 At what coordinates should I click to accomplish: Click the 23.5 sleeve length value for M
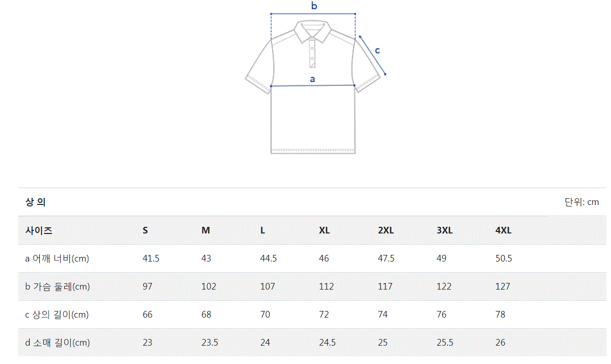pyautogui.click(x=210, y=343)
